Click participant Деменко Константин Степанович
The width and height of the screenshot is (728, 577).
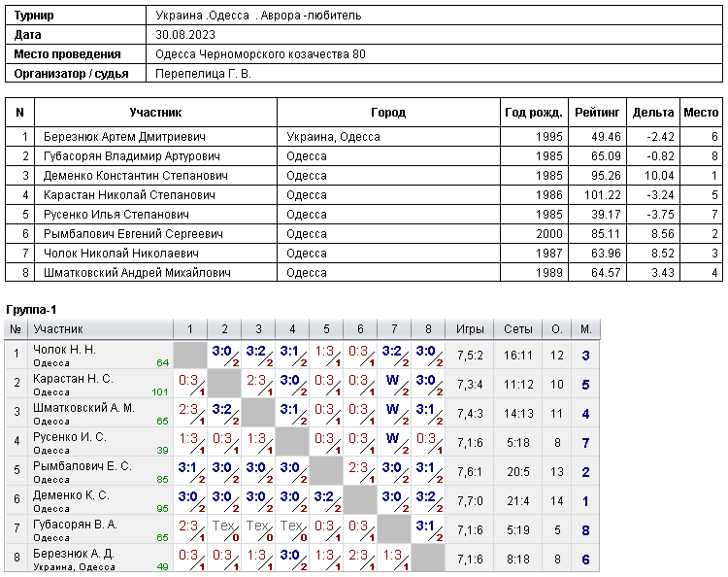pos(136,176)
